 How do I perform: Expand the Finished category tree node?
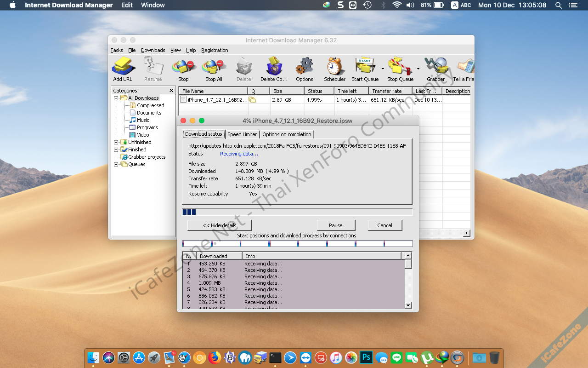coord(116,149)
